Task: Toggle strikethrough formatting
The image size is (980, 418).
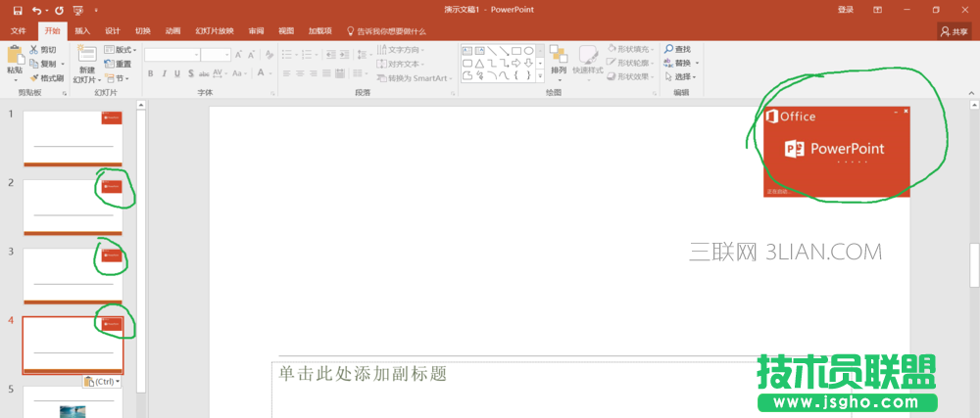Action: coord(204,73)
